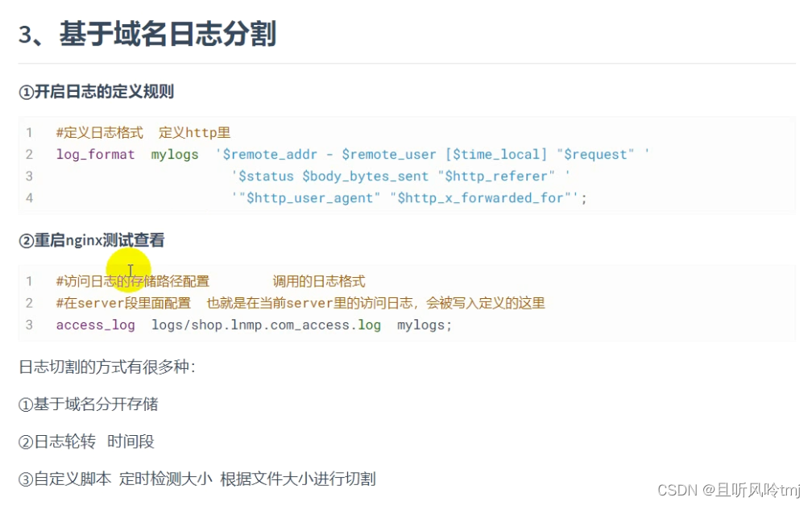Click the subheading "①开启日志的定义规则"
Screen dimensions: 812x506
(96, 91)
